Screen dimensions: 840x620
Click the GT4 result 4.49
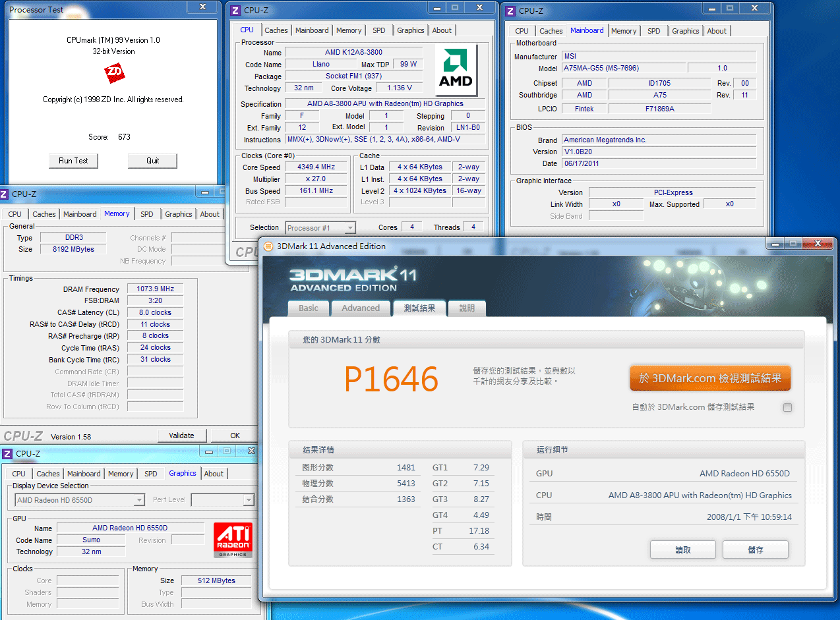pos(481,515)
